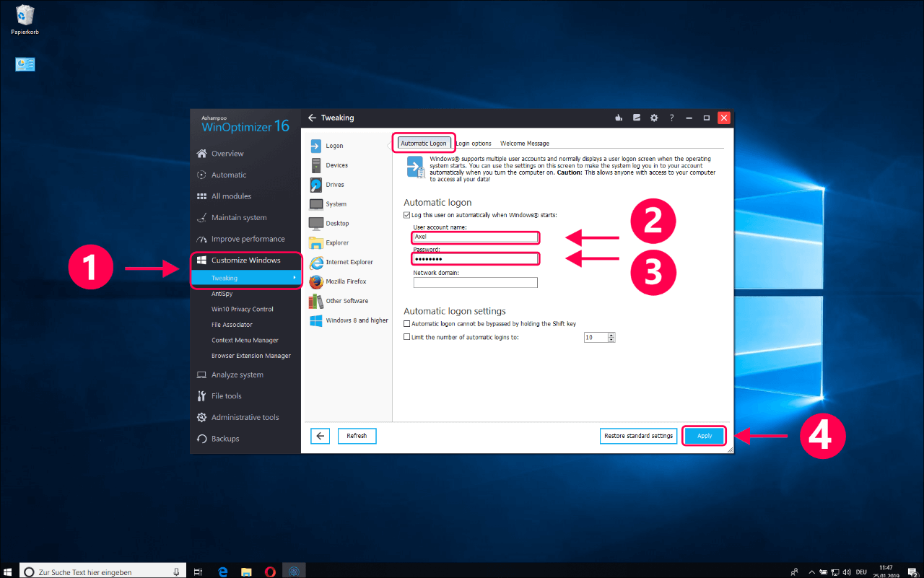Enable Limit the number of automatic logins checkbox
This screenshot has width=924, height=578.
[x=406, y=337]
